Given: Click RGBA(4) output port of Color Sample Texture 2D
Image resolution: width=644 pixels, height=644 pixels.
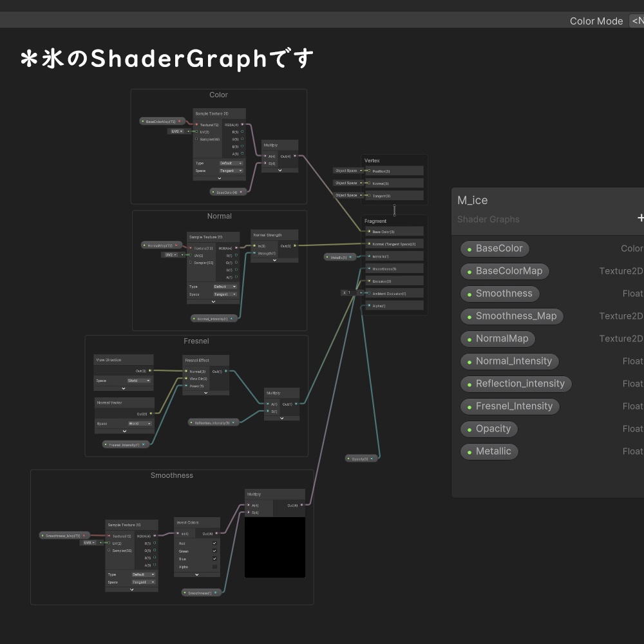Looking at the screenshot, I should 242,124.
